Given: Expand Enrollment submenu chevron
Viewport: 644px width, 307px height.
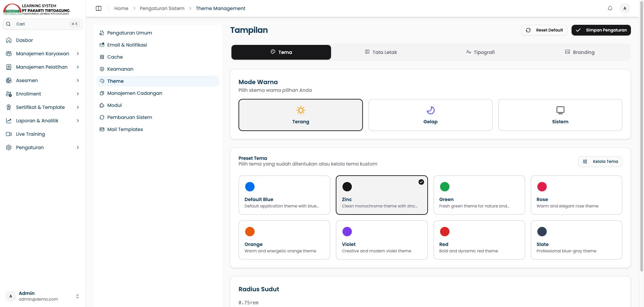Looking at the screenshot, I should [x=78, y=94].
